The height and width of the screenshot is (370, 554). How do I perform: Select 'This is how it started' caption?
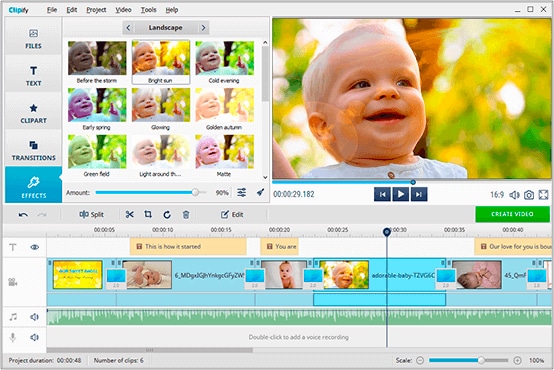[188, 247]
